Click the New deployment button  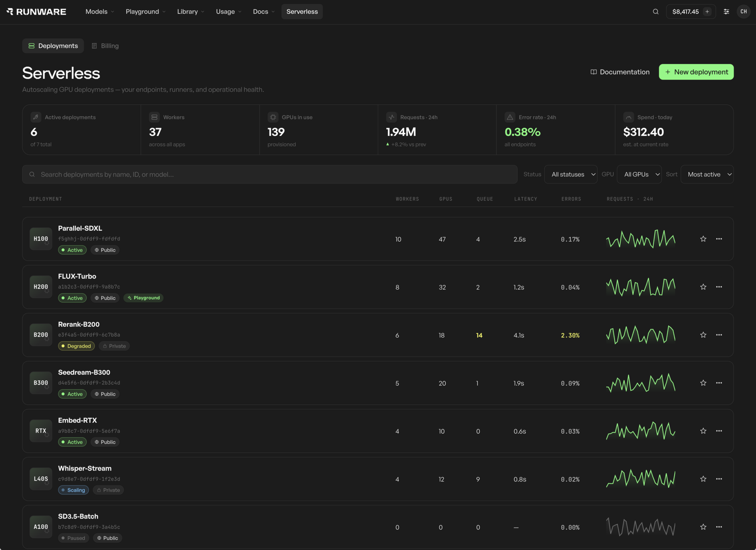pos(696,72)
